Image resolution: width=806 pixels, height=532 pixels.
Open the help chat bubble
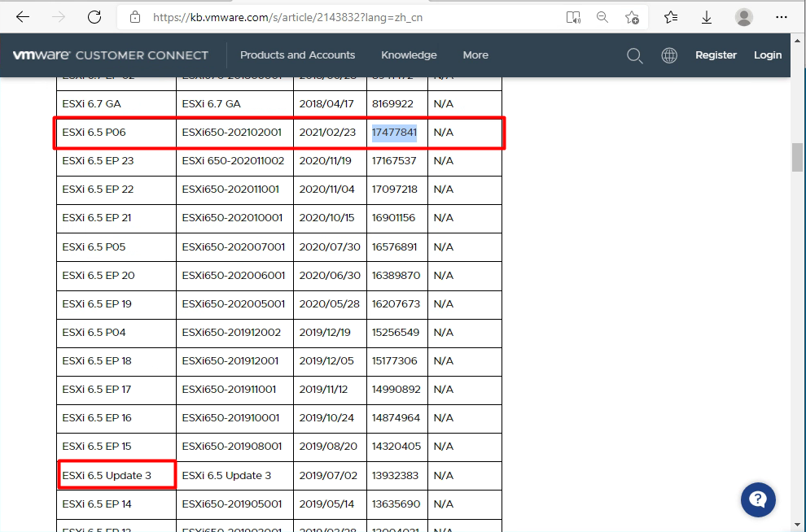(758, 499)
